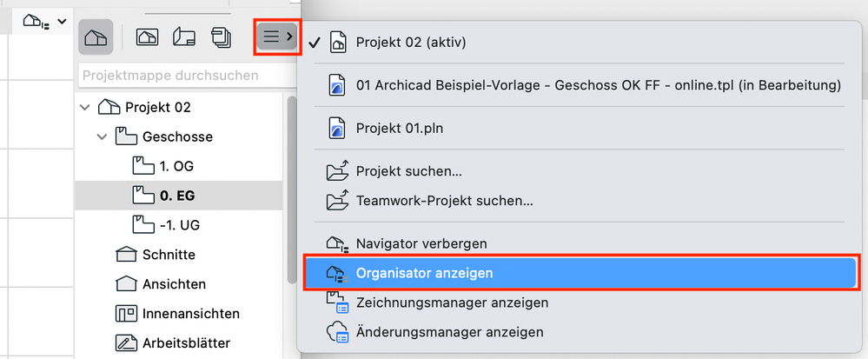Image resolution: width=868 pixels, height=359 pixels.
Task: Open the Publisher Sets icon
Action: [221, 37]
